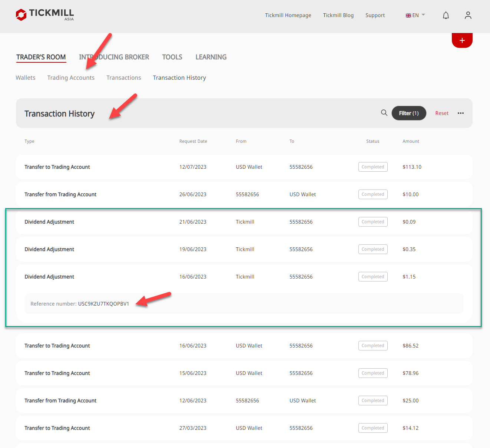The width and height of the screenshot is (490, 448).
Task: Click the Filter (1) button
Action: (x=409, y=113)
